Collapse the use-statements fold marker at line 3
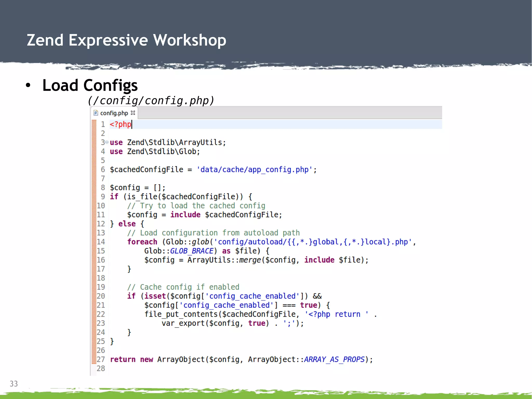532x399 pixels. click(107, 142)
